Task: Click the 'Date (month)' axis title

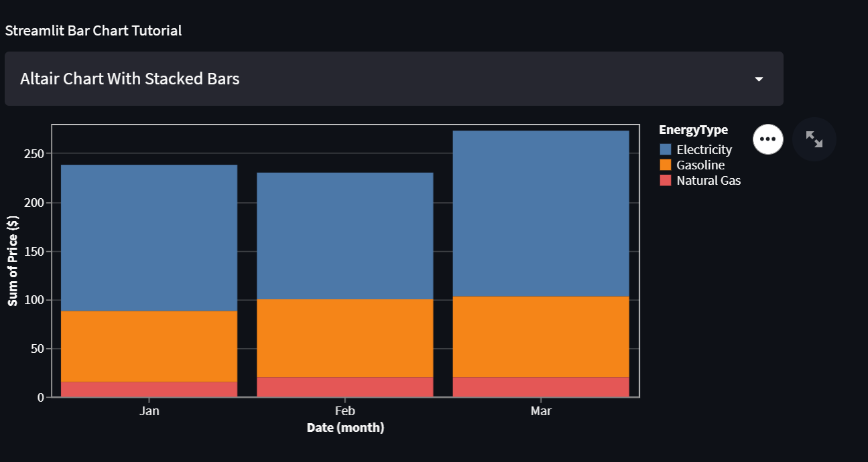Action: 345,427
